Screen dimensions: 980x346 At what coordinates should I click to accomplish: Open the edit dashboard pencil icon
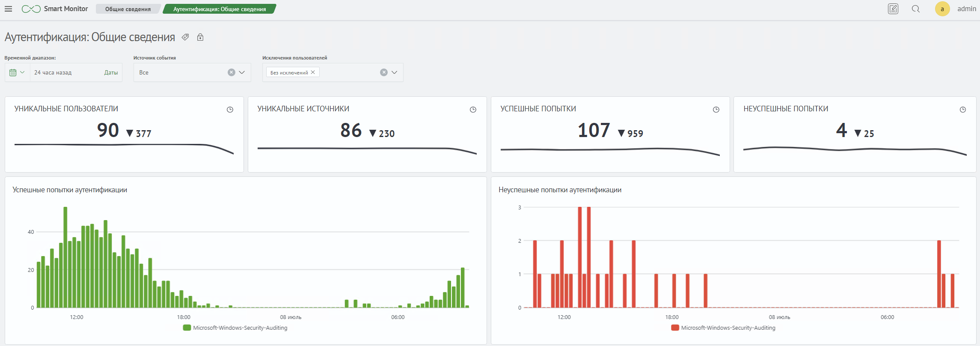coord(893,9)
